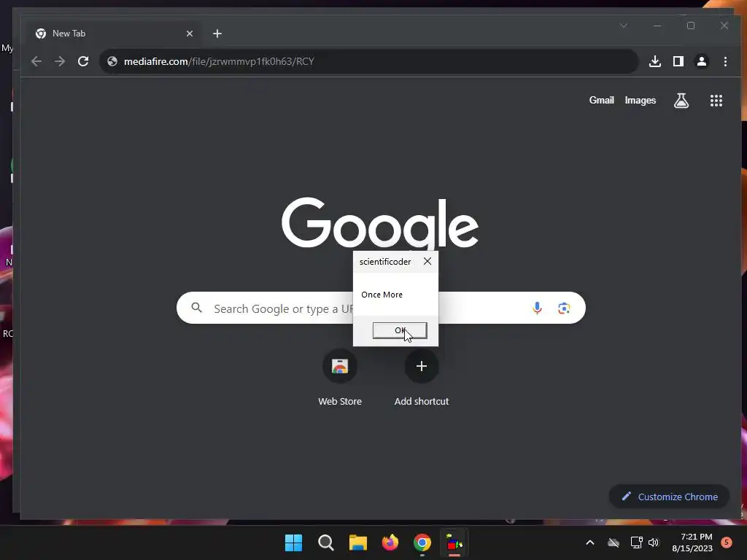Open the Chrome profile avatar icon

click(x=702, y=61)
